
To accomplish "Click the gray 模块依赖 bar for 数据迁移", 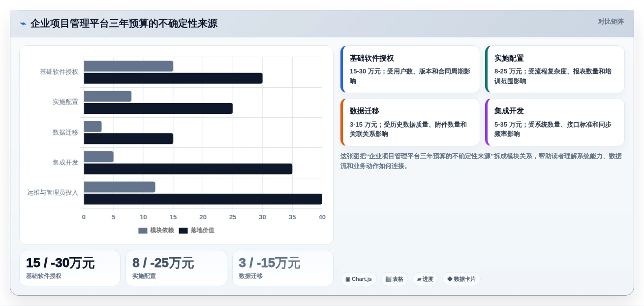I will (92, 127).
